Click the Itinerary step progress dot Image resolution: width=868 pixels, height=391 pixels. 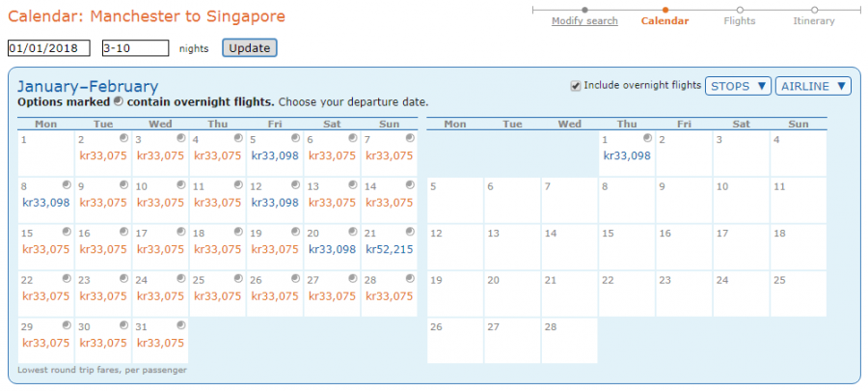click(814, 10)
